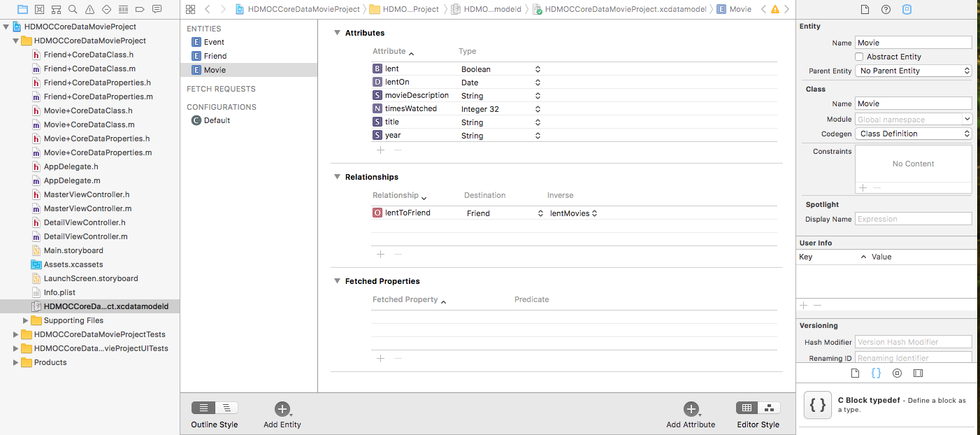This screenshot has height=435, width=980.
Task: Open Info.plist in the navigator
Action: coord(59,292)
